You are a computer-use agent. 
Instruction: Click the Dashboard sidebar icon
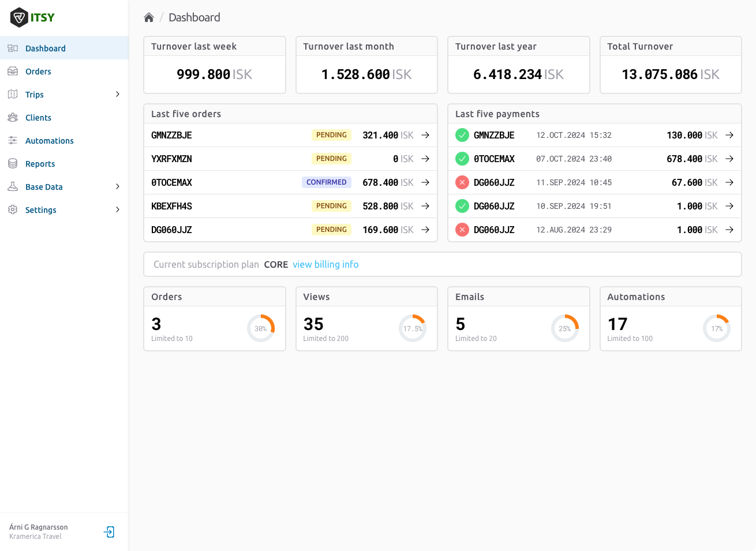[x=13, y=48]
